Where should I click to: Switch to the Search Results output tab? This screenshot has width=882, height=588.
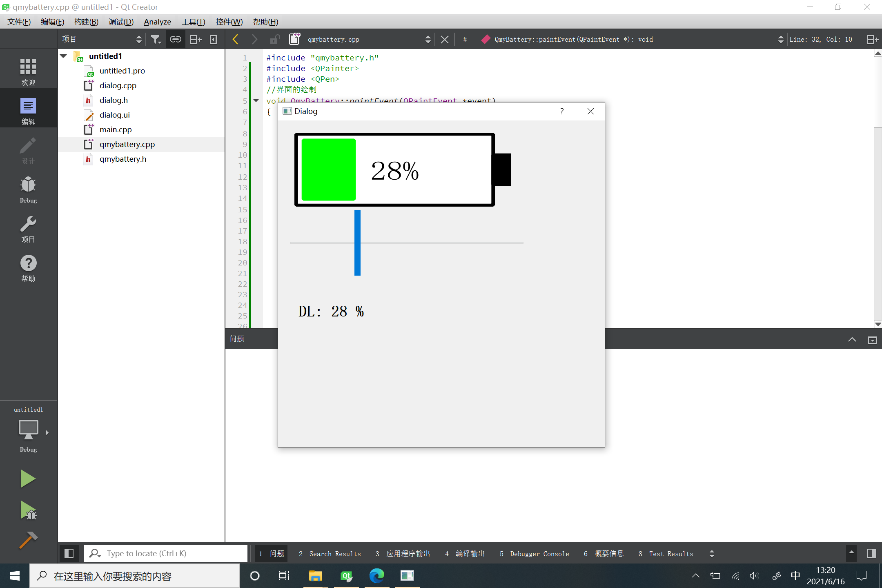[330, 554]
